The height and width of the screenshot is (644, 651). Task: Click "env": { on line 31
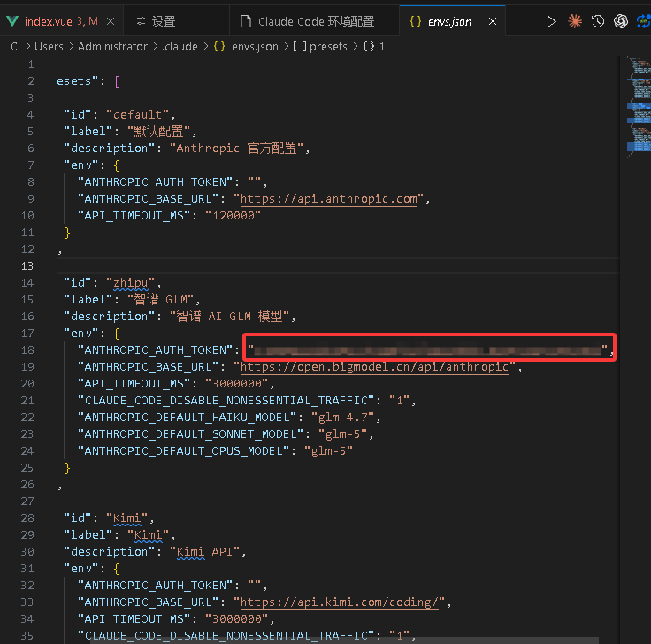(91, 569)
